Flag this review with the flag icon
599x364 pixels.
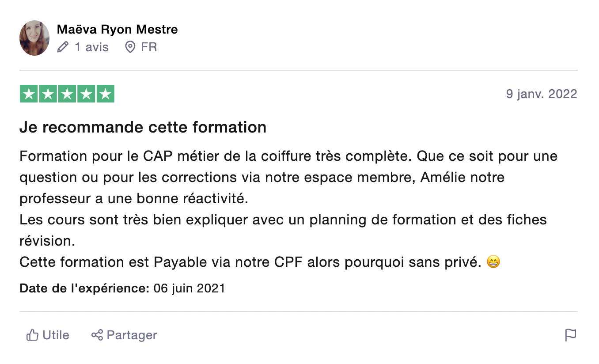(x=571, y=335)
